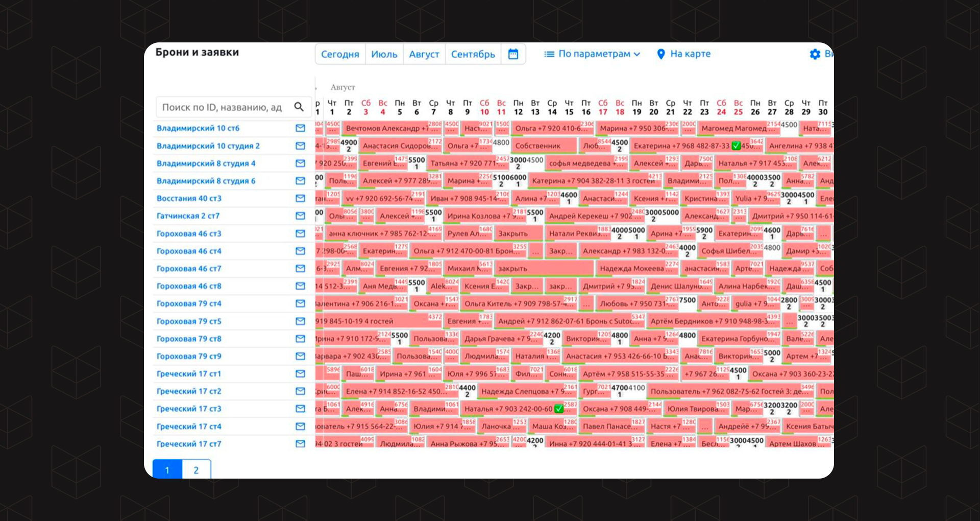This screenshot has width=980, height=521.
Task: Expand the По параметрам dropdown
Action: pos(592,54)
